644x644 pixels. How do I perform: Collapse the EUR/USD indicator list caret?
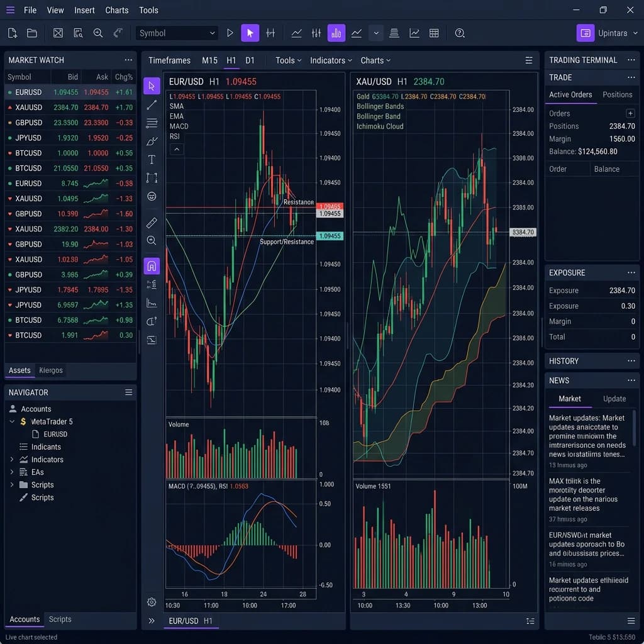177,149
